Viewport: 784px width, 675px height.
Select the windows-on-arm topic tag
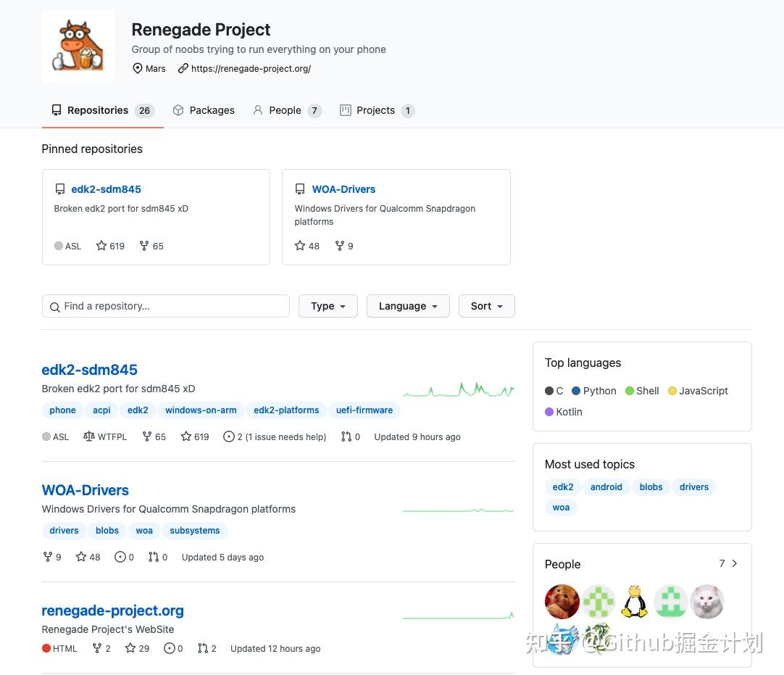201,410
